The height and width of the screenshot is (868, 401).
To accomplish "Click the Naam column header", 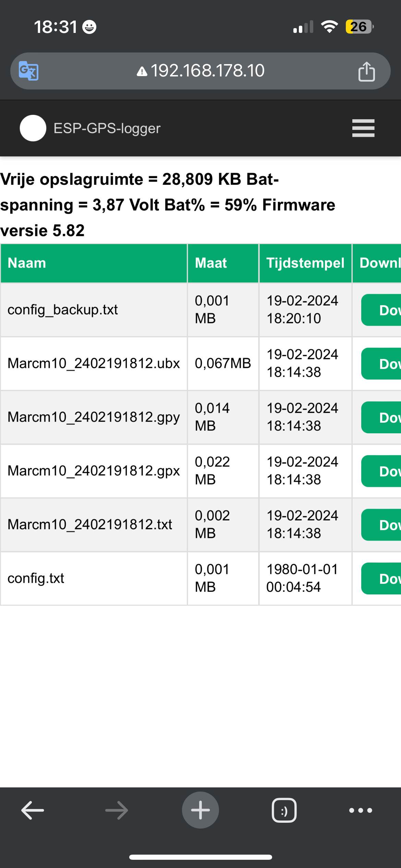I will (x=27, y=263).
